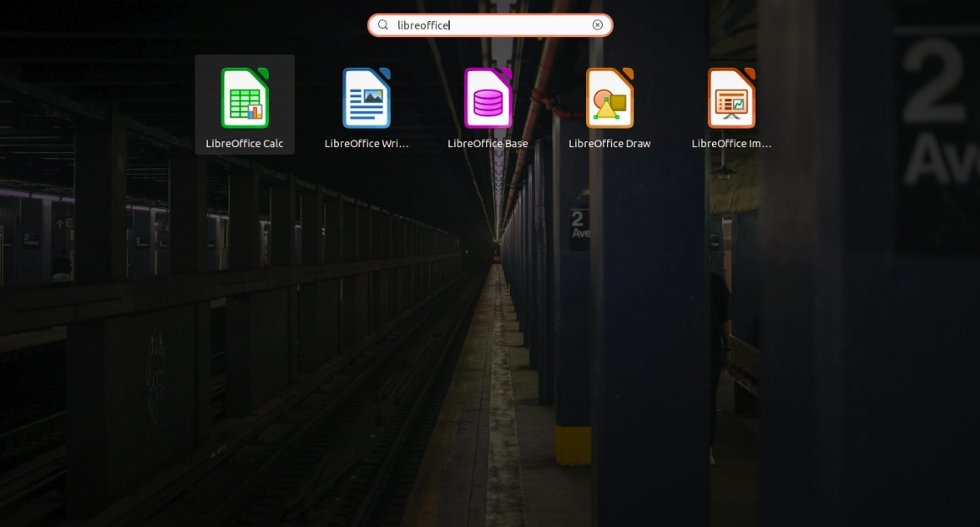Start LibreOffice Draw application
Image resolution: width=980 pixels, height=527 pixels.
point(610,104)
